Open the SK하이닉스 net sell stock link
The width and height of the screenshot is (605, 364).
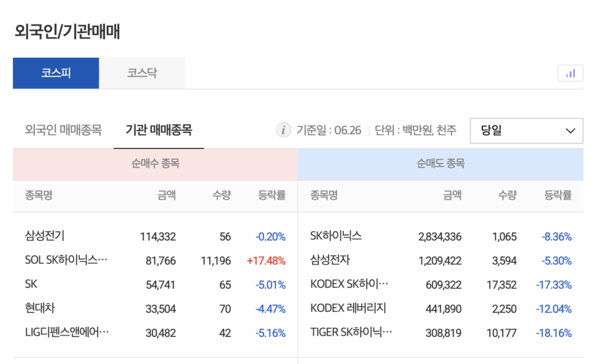click(x=336, y=236)
